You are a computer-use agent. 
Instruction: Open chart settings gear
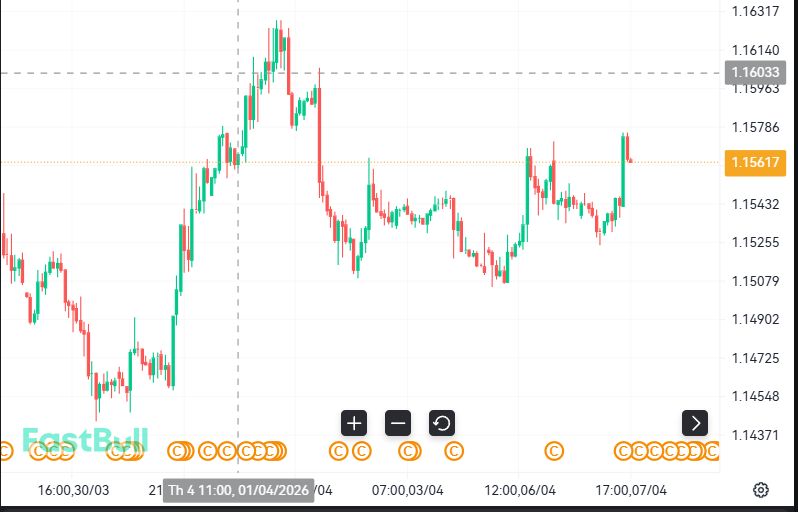761,489
